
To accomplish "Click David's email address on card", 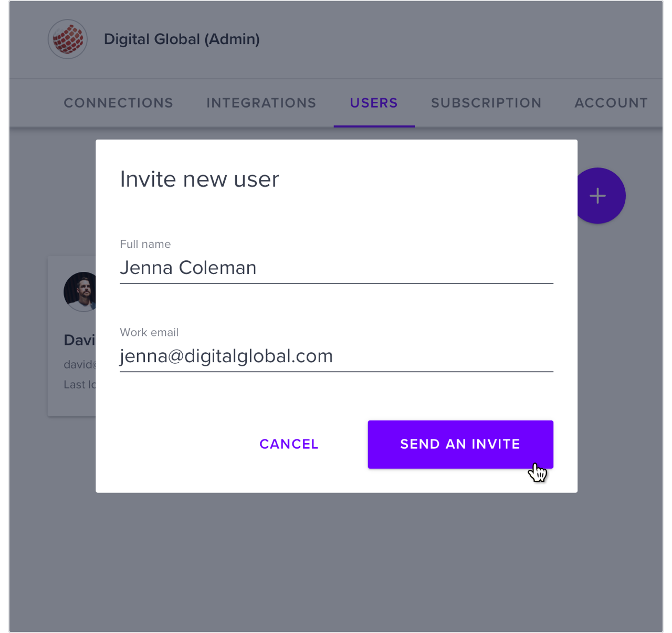I will (79, 364).
